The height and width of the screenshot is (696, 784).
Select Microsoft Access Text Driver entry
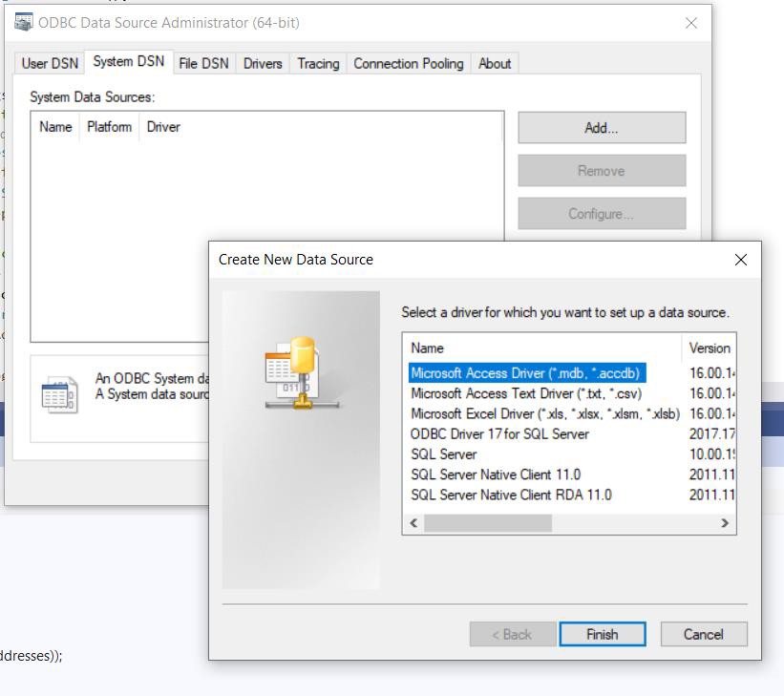pyautogui.click(x=525, y=393)
